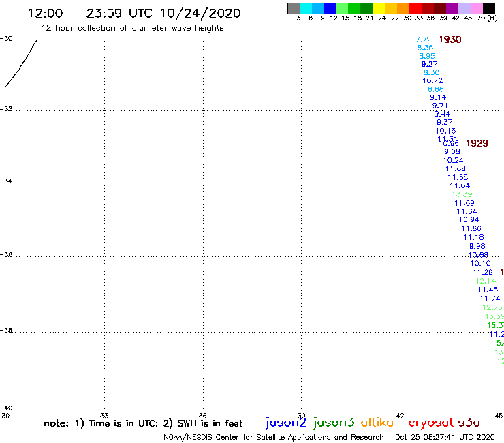Click the 9.98 wave height value
Image resolution: width=504 pixels, height=443 pixels.
point(477,246)
